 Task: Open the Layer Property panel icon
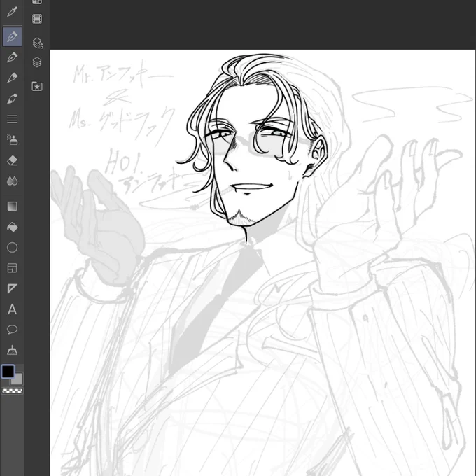tap(37, 43)
